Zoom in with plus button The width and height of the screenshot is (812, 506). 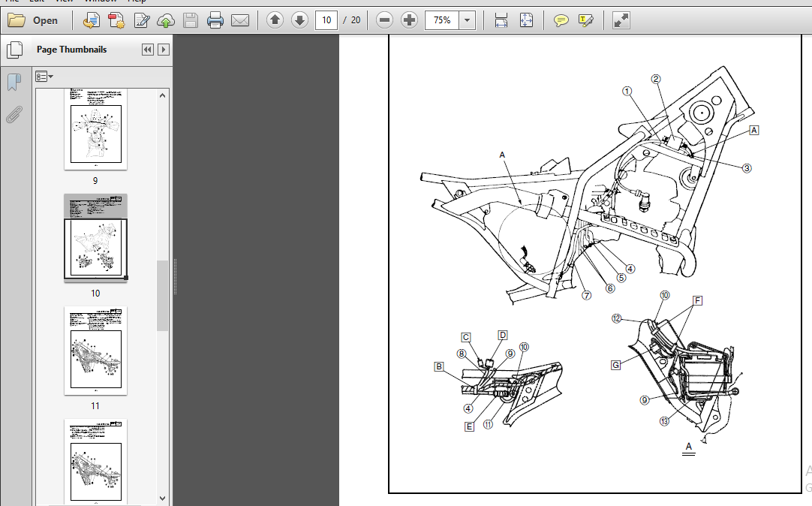(409, 20)
